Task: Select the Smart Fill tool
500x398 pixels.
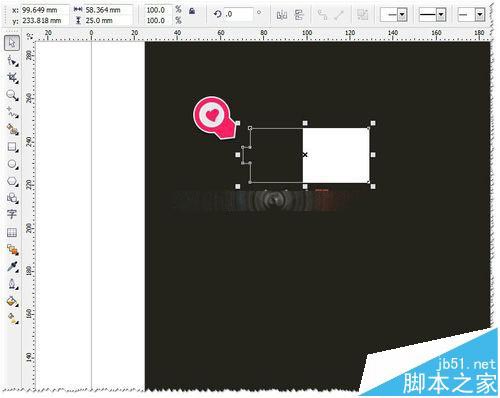Action: click(12, 130)
